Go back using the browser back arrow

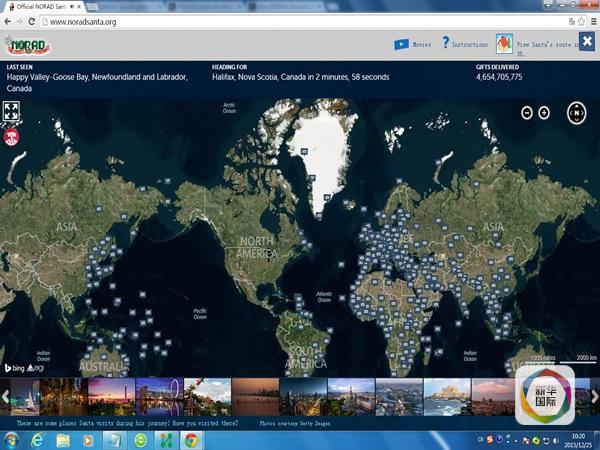7,21
